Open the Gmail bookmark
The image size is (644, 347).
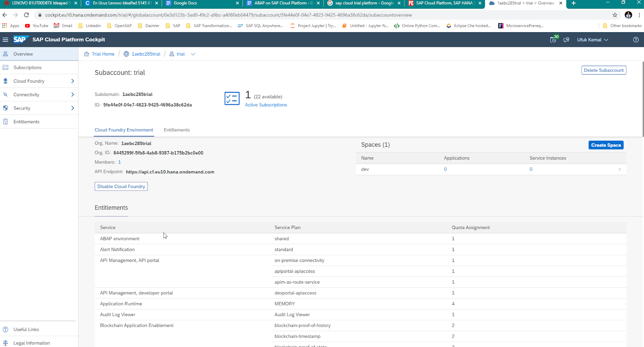click(x=63, y=25)
